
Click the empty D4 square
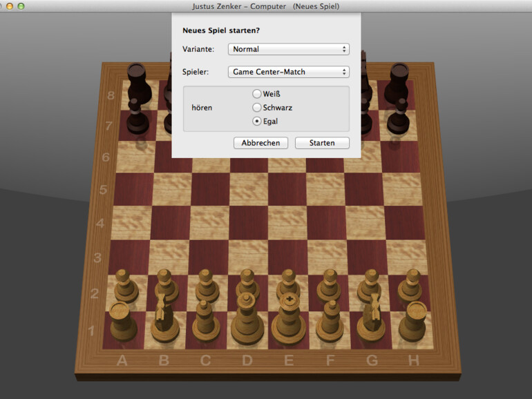point(249,222)
